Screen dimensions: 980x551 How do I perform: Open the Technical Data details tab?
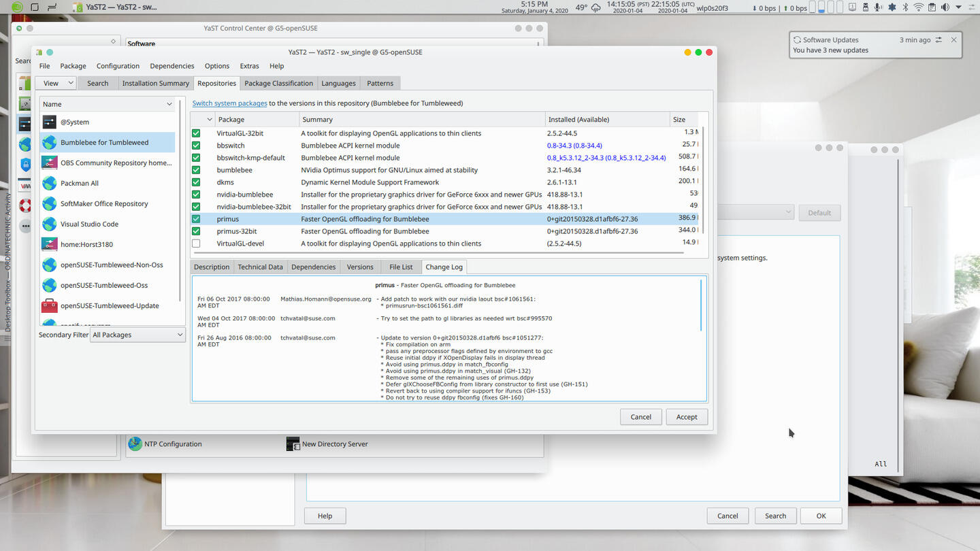tap(260, 267)
